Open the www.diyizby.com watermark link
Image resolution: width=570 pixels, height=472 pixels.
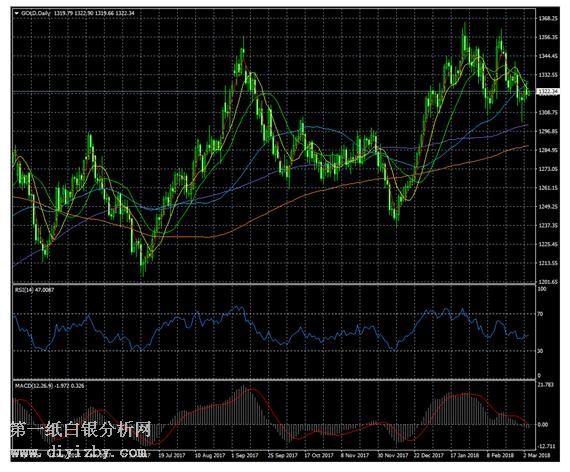[x=79, y=452]
